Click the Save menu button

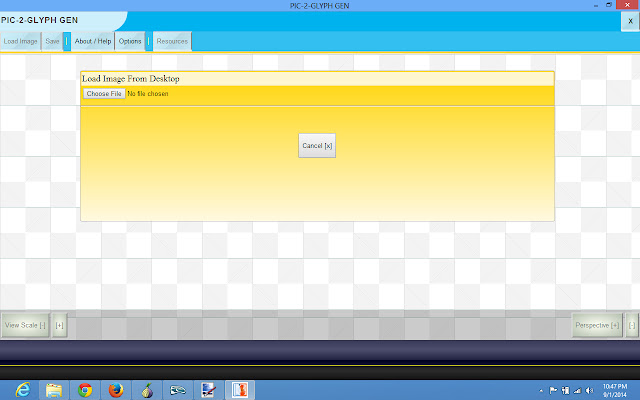(52, 41)
